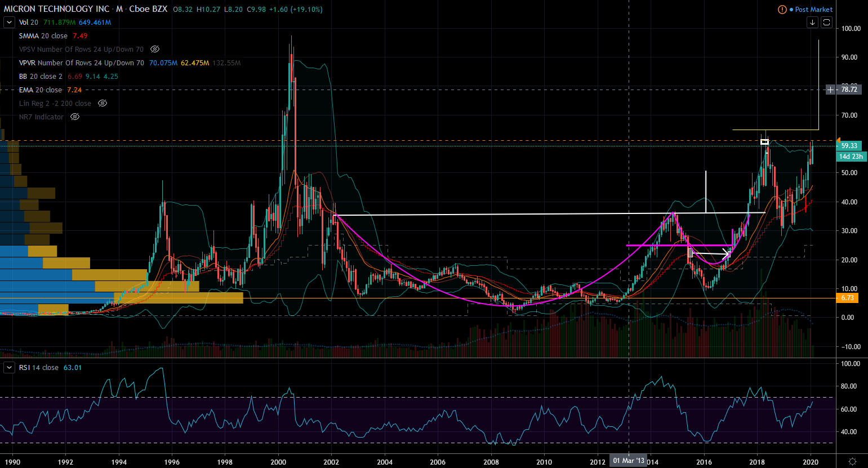Click 100.00 at top of main price scale
This screenshot has height=468, width=868.
tap(851, 29)
